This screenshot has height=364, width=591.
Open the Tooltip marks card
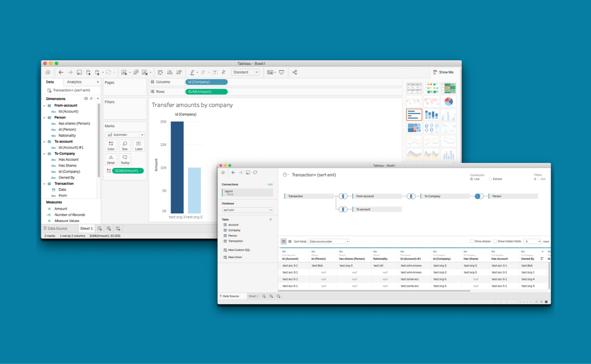pos(125,159)
